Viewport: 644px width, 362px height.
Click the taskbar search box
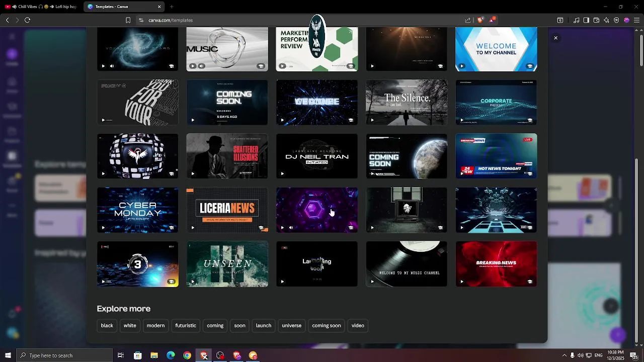[64, 355]
